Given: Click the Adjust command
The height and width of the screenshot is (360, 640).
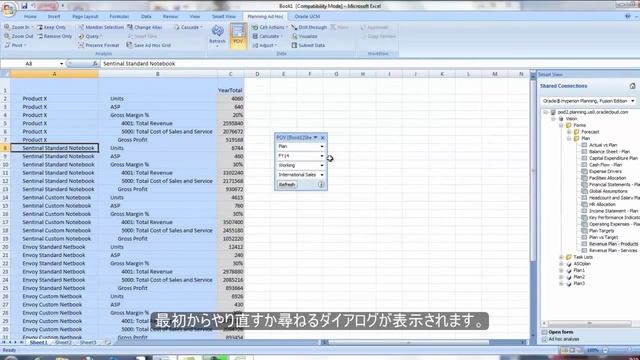Looking at the screenshot, I should (x=265, y=45).
